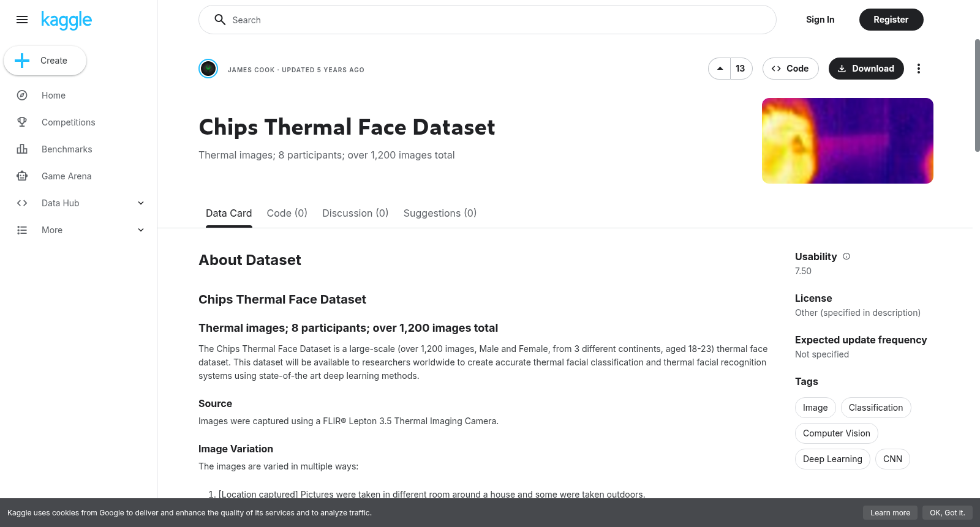Click the search magnifier icon
The width and height of the screenshot is (980, 527).
[x=220, y=20]
